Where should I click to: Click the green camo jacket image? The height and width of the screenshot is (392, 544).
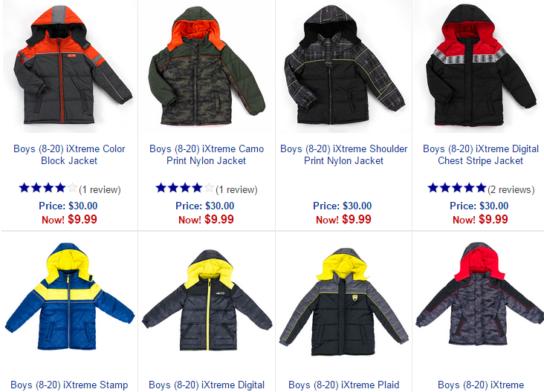click(207, 66)
